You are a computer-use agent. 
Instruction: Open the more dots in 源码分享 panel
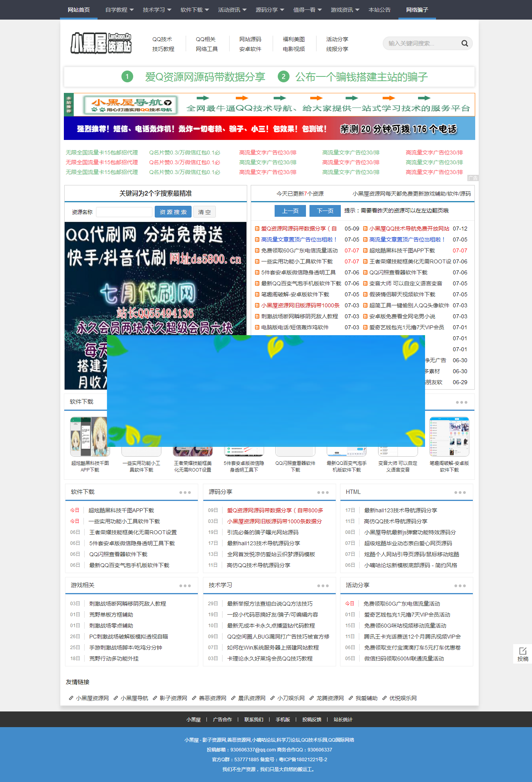[323, 492]
